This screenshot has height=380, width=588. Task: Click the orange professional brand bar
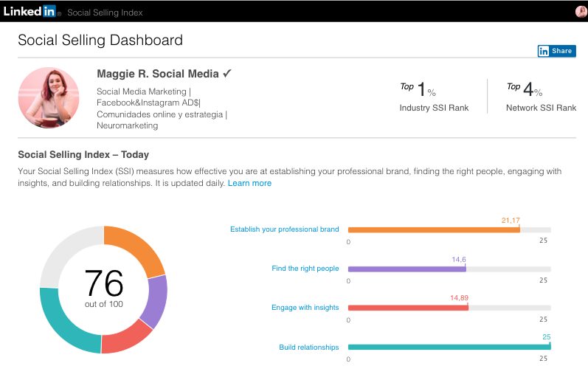(x=434, y=230)
